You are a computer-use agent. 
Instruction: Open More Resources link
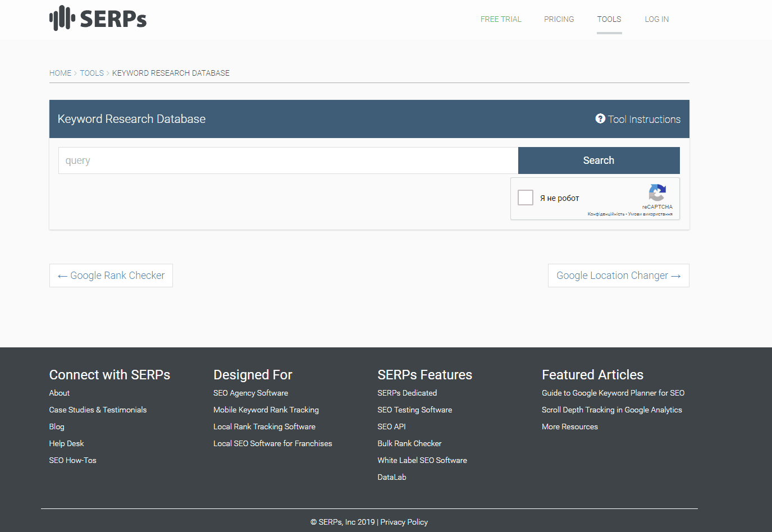[570, 426]
